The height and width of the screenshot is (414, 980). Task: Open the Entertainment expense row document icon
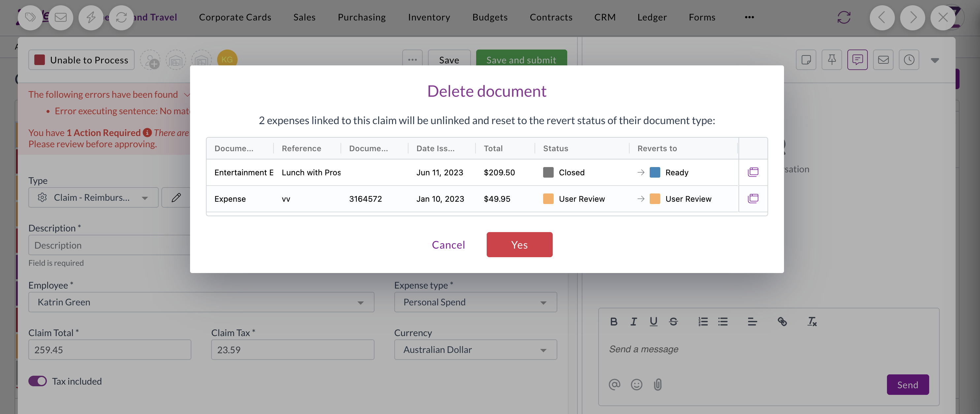coord(753,172)
